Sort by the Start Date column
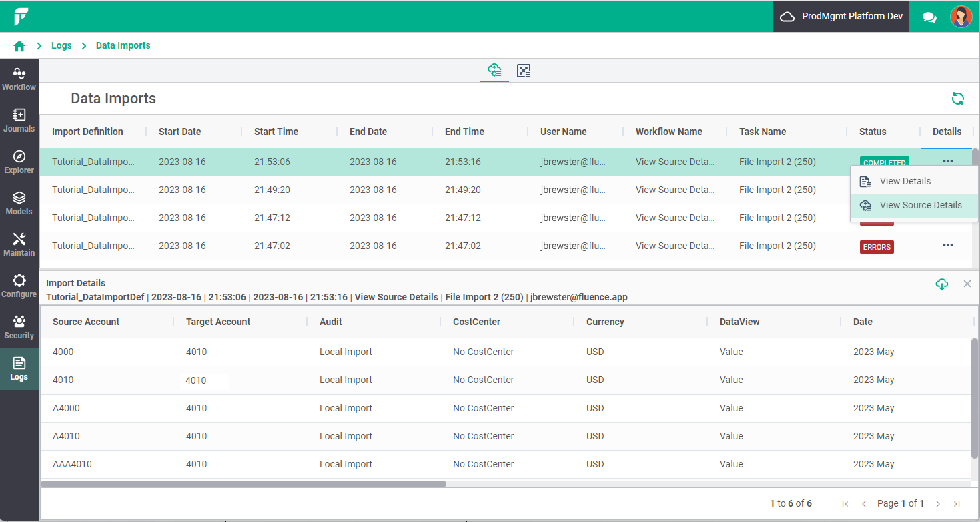The image size is (980, 522). [x=179, y=132]
